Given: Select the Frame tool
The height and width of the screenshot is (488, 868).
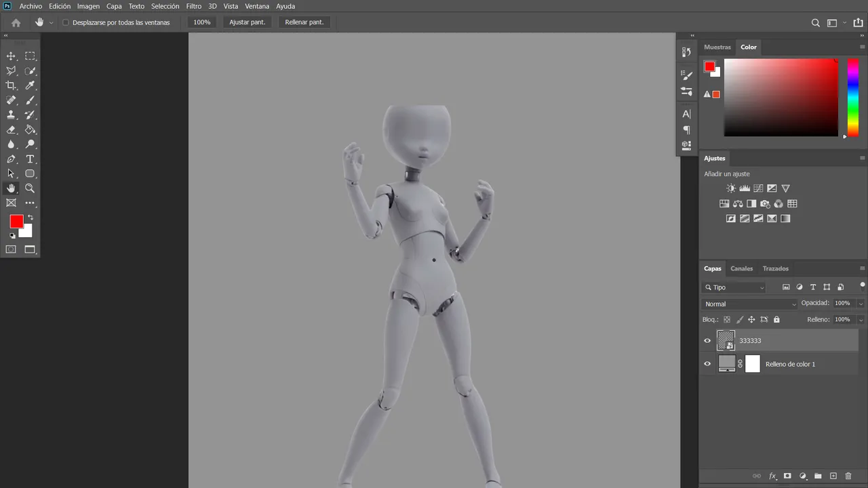Looking at the screenshot, I should tap(11, 203).
